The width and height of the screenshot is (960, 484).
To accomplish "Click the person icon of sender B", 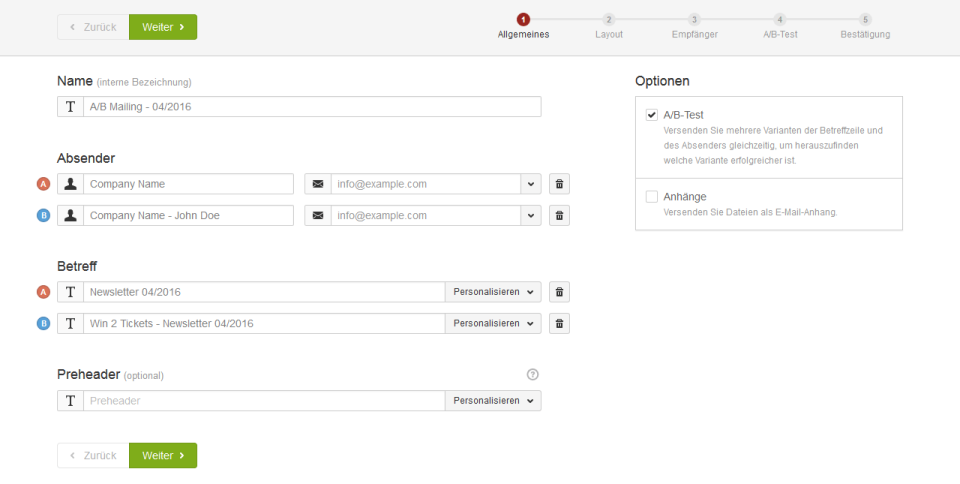I will [70, 215].
